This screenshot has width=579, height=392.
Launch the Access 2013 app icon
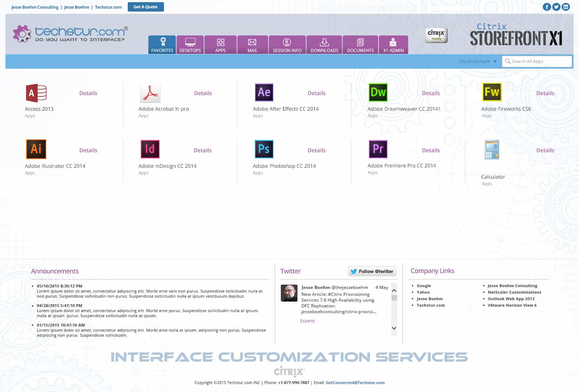[x=36, y=93]
